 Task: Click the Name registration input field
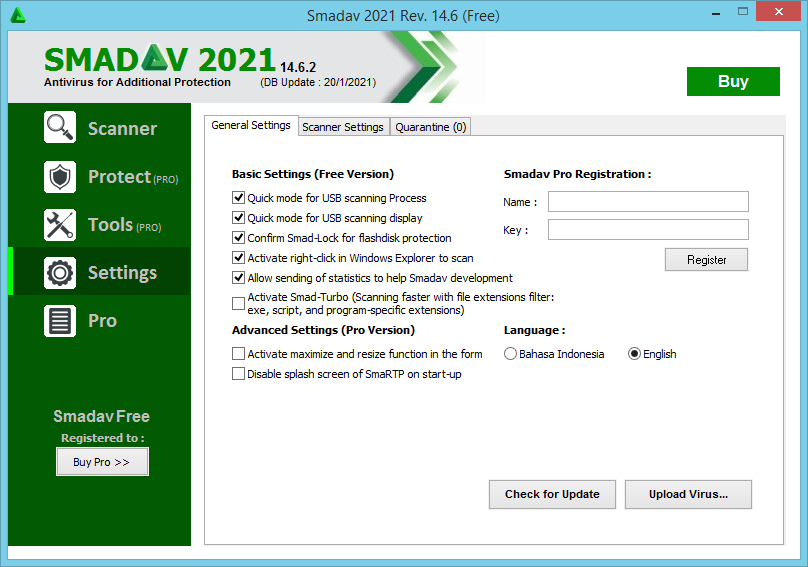648,202
